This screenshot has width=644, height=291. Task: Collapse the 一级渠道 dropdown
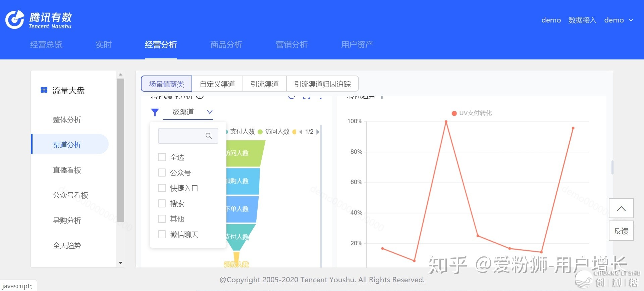coord(210,112)
